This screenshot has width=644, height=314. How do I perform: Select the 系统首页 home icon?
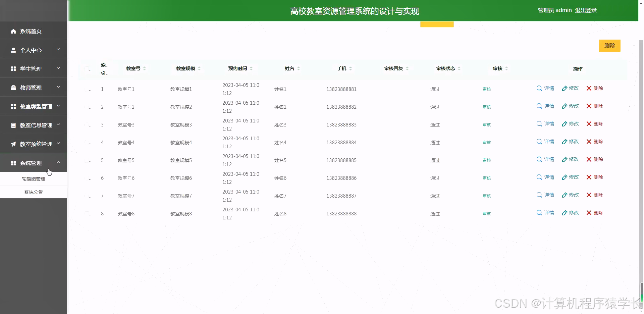(x=13, y=31)
